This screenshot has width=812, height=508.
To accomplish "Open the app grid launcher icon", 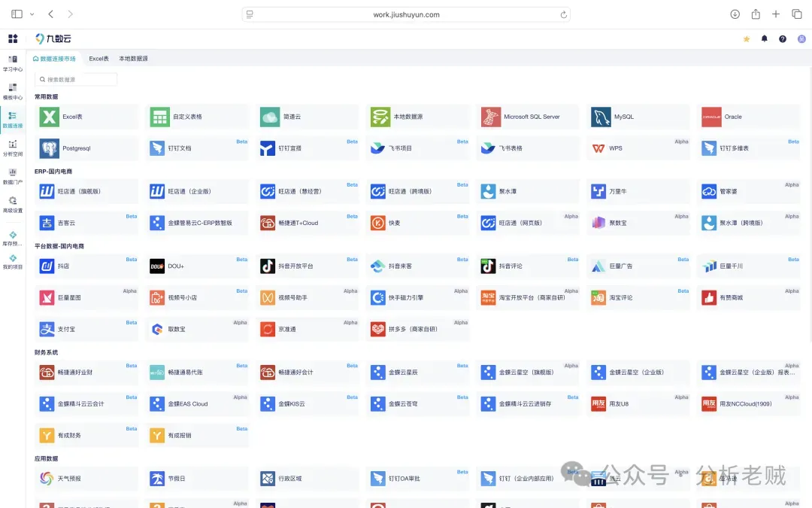I will pos(13,38).
